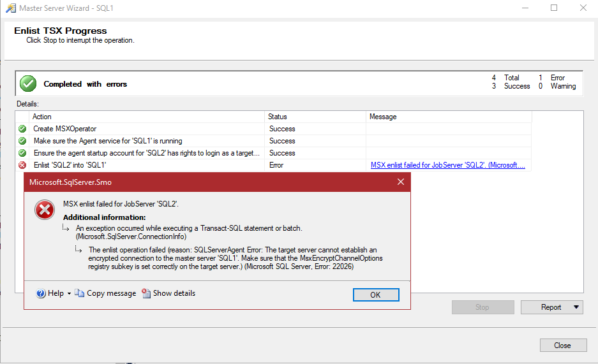Click Copy message label
This screenshot has width=598, height=364.
111,293
